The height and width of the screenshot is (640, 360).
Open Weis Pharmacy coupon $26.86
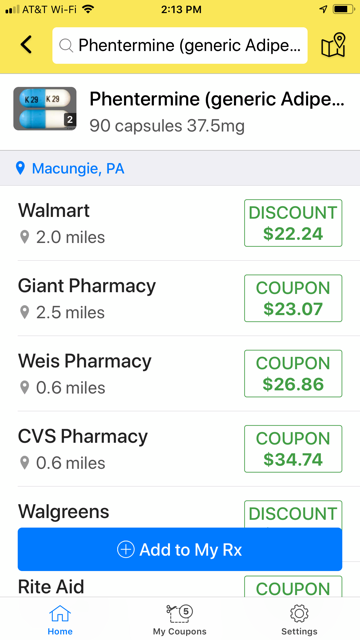293,373
